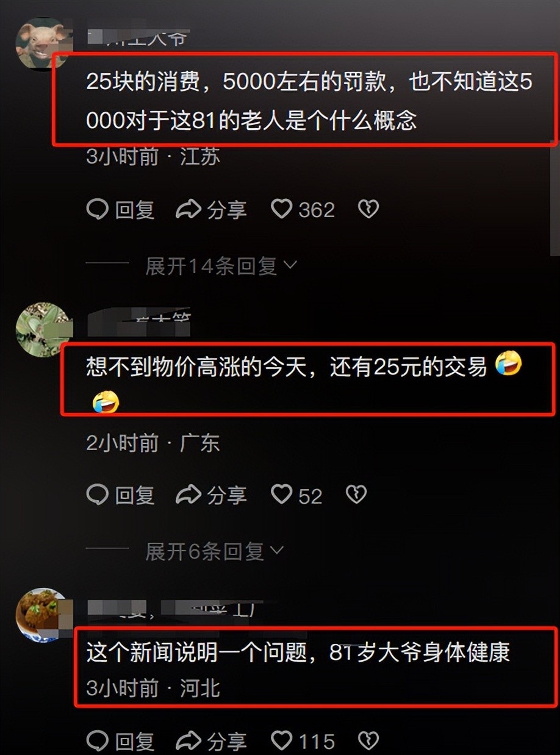Expand 展开6条回复 replies
This screenshot has width=560, height=755.
(214, 551)
